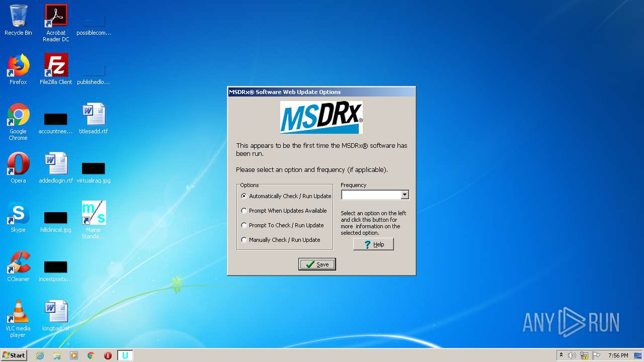Select Prompt To Check / Run Update option
644x362 pixels.
click(283, 225)
